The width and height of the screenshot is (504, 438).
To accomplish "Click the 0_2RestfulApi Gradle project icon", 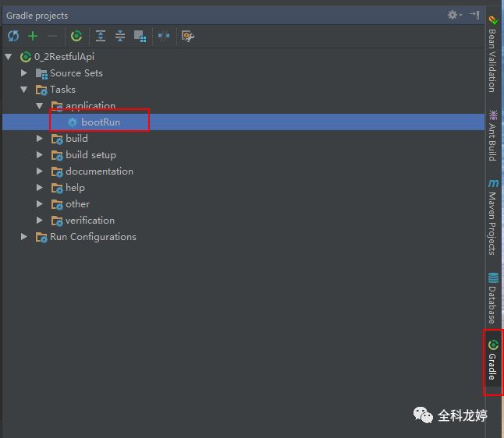I will click(x=26, y=57).
